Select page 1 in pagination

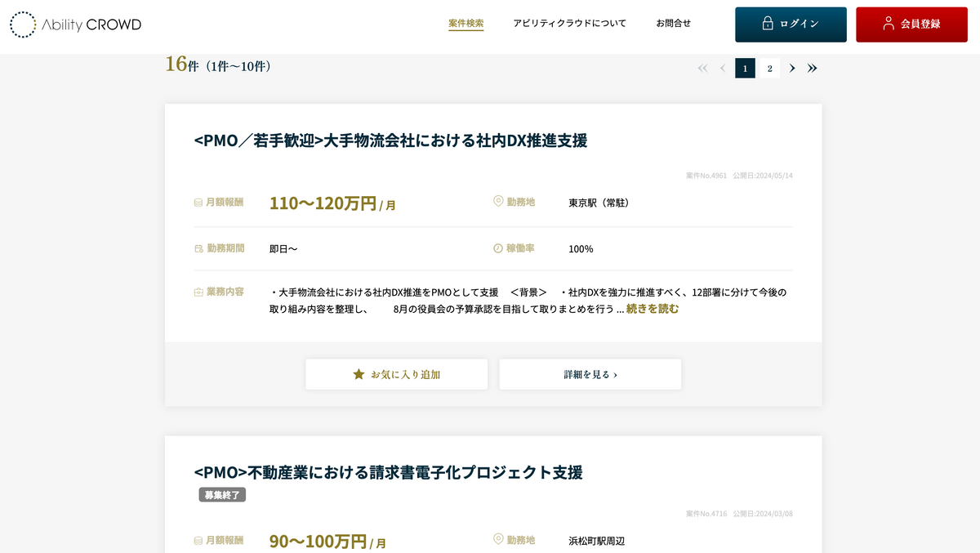tap(745, 69)
